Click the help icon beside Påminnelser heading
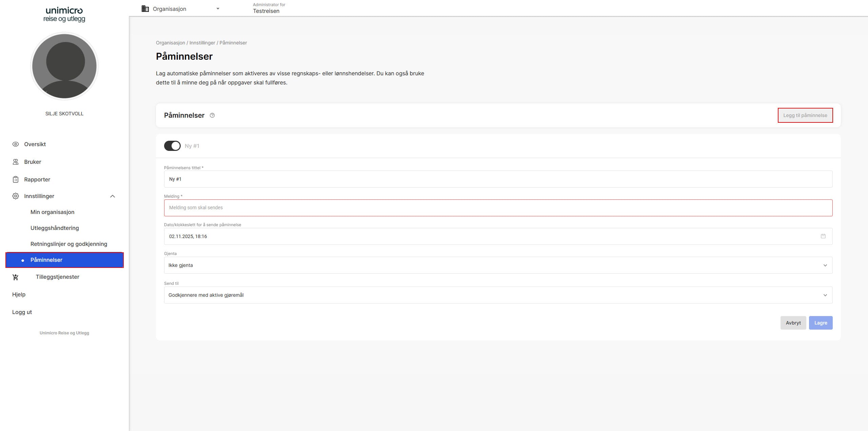 (212, 115)
